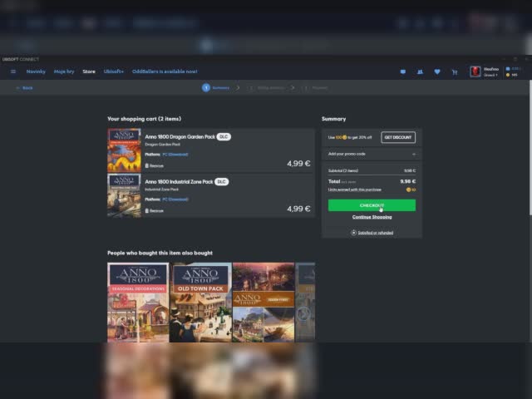Click the next arrow in recommendations carousel

click(303, 314)
